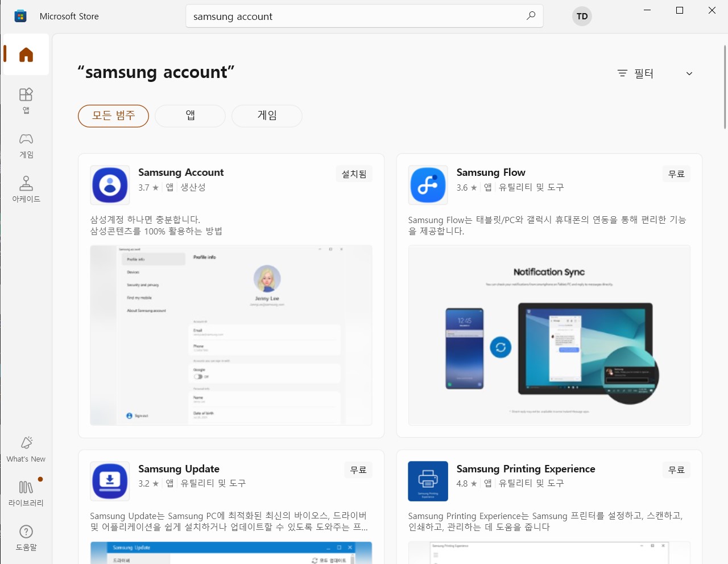
Task: Open the Samsung Account title link
Action: coord(181,172)
